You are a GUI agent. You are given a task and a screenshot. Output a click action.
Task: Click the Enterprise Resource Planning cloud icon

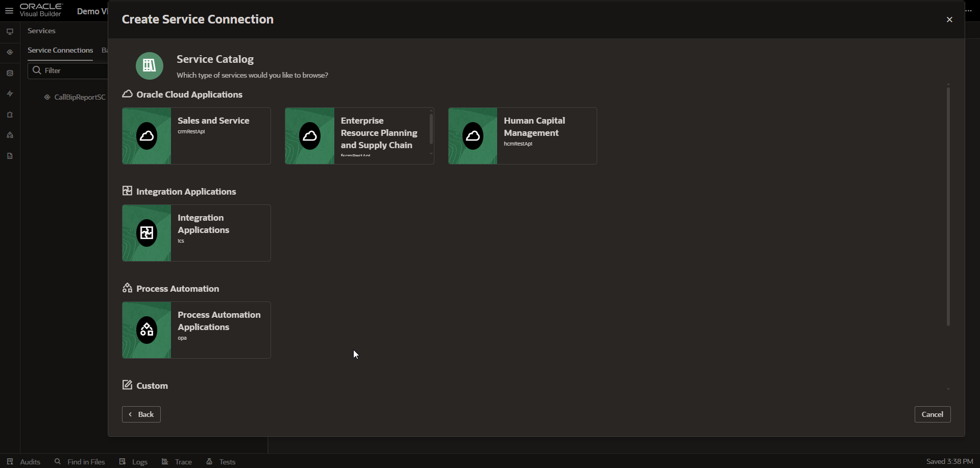[310, 136]
